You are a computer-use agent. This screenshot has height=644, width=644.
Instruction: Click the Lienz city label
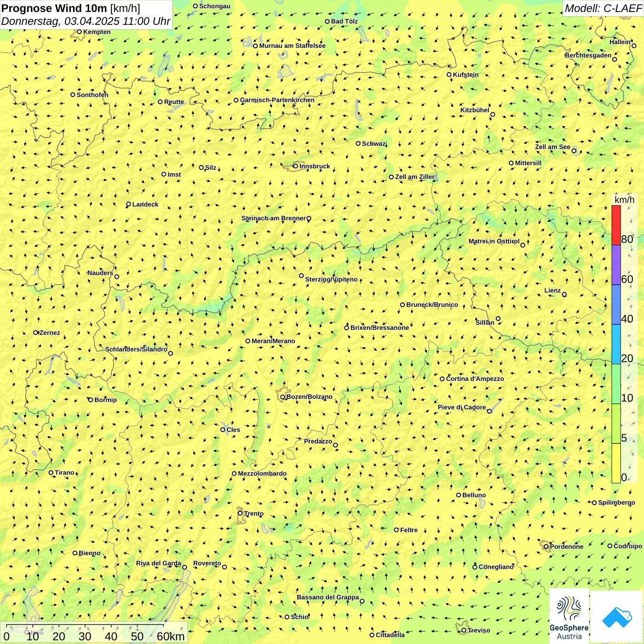[552, 290]
